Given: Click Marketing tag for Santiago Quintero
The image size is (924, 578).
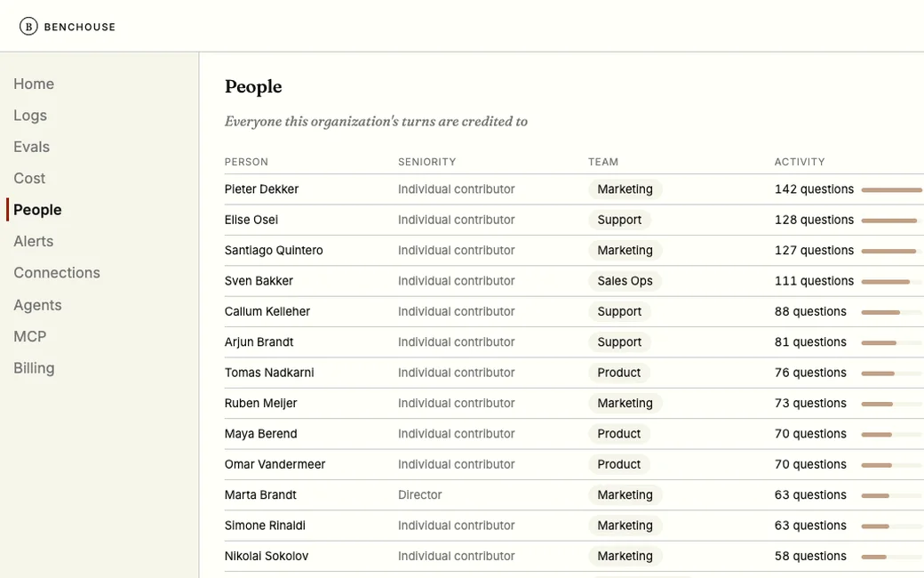Looking at the screenshot, I should [625, 251].
